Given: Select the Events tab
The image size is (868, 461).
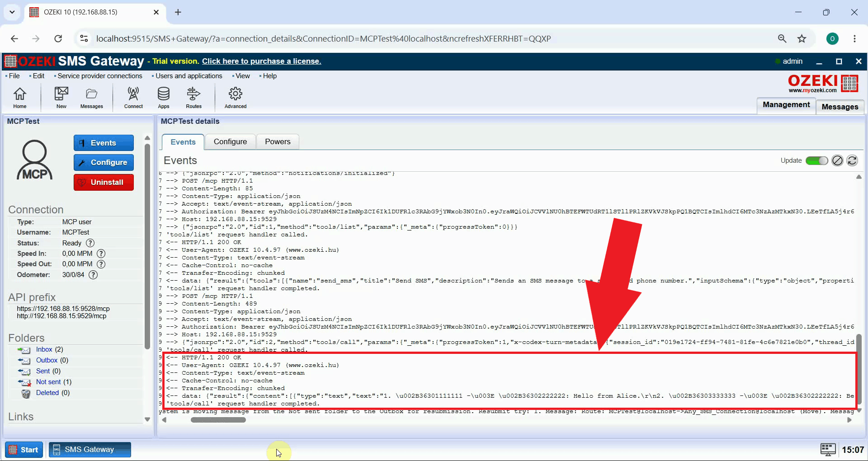Looking at the screenshot, I should click(183, 142).
